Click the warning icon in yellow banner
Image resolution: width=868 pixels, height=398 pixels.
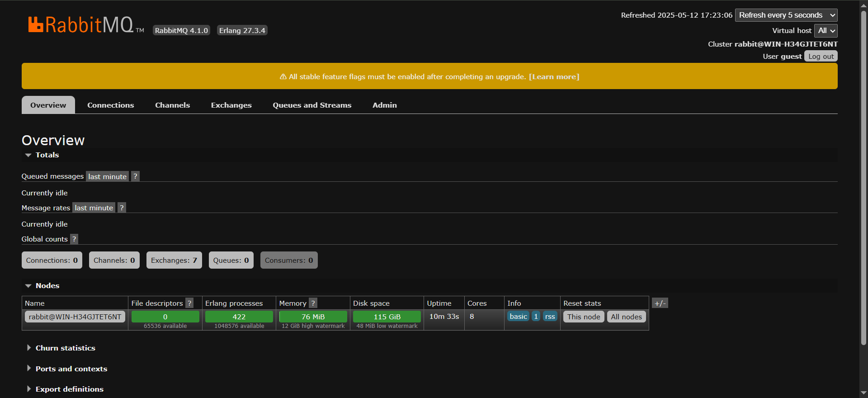tap(283, 76)
